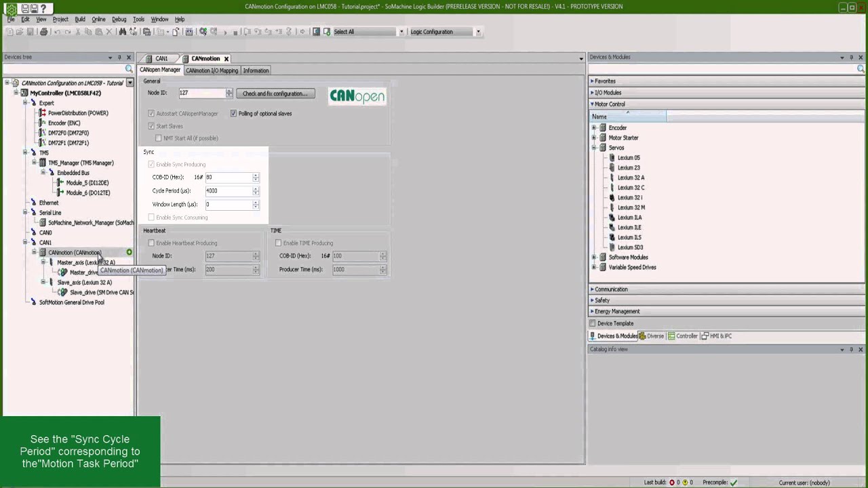Select Lexium 32 M in catalog
This screenshot has height=488, width=868.
click(631, 208)
